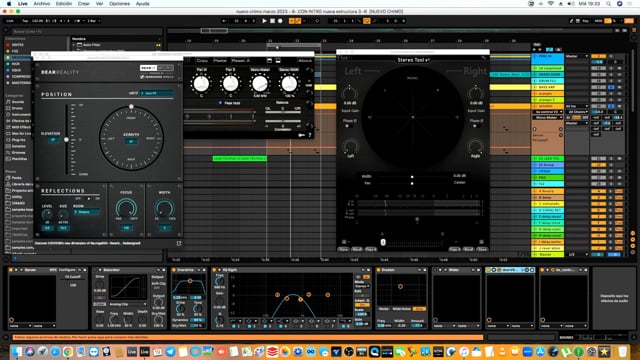
Task: Click the Width knob in dearVR plugin
Action: point(164,208)
